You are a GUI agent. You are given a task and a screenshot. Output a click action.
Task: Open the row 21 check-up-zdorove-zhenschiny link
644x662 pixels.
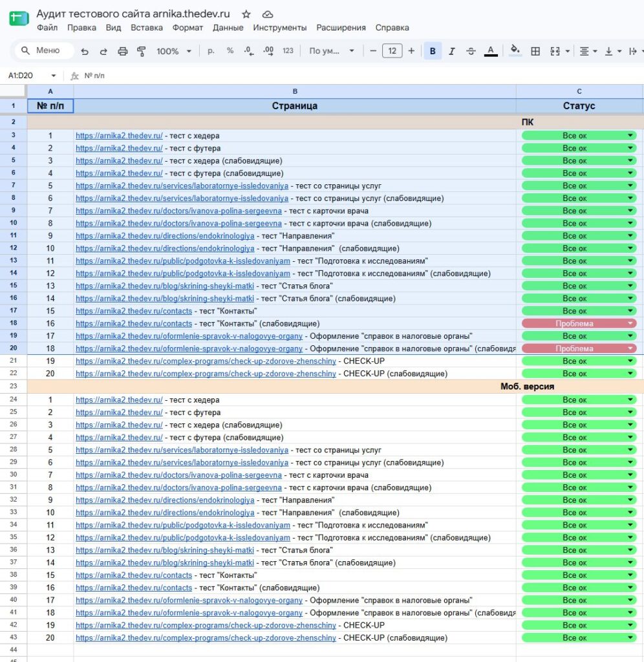point(206,361)
